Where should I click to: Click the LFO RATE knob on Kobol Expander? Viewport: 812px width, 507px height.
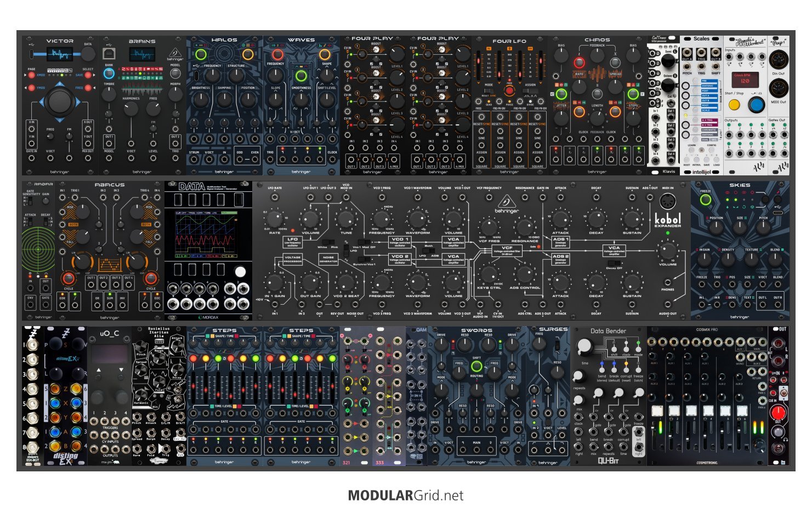coord(274,219)
